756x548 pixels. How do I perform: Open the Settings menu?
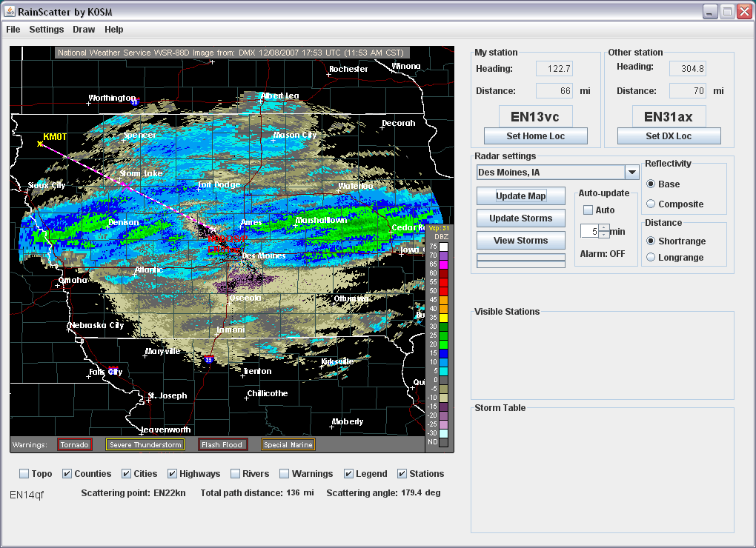pyautogui.click(x=47, y=30)
